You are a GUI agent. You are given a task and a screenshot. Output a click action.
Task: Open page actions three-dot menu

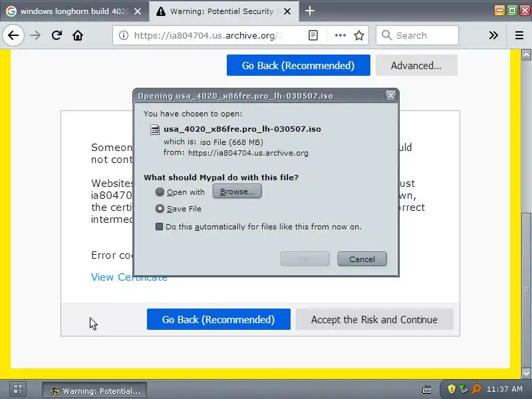(x=340, y=35)
